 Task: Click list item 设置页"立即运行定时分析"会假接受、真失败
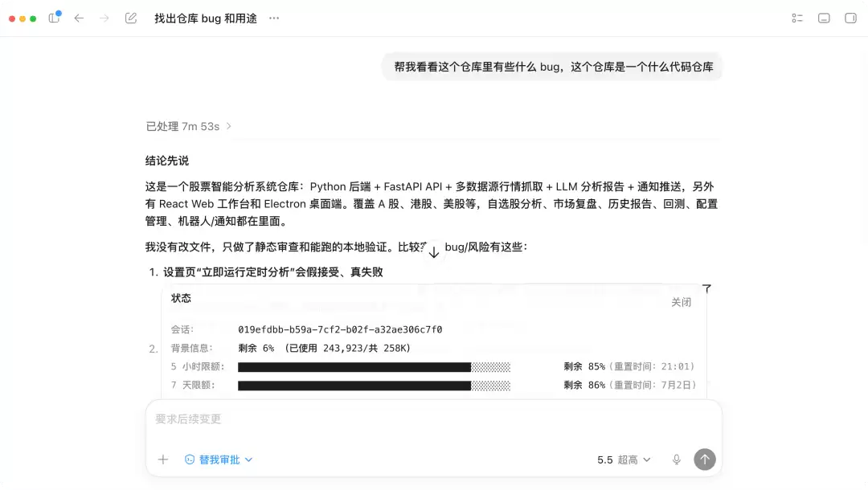[x=273, y=272]
